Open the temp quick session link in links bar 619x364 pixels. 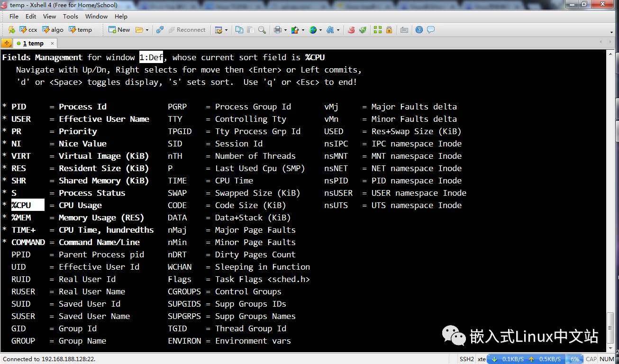pyautogui.click(x=81, y=29)
